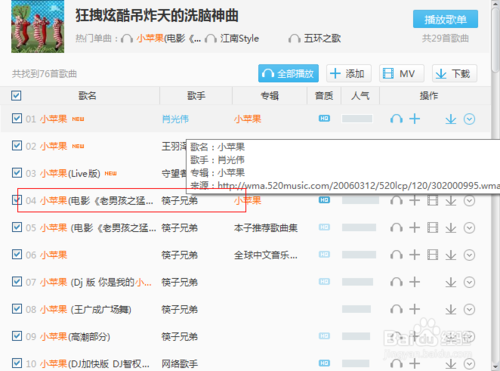Uncheck song 07 Dj 版 checkbox

tap(17, 282)
